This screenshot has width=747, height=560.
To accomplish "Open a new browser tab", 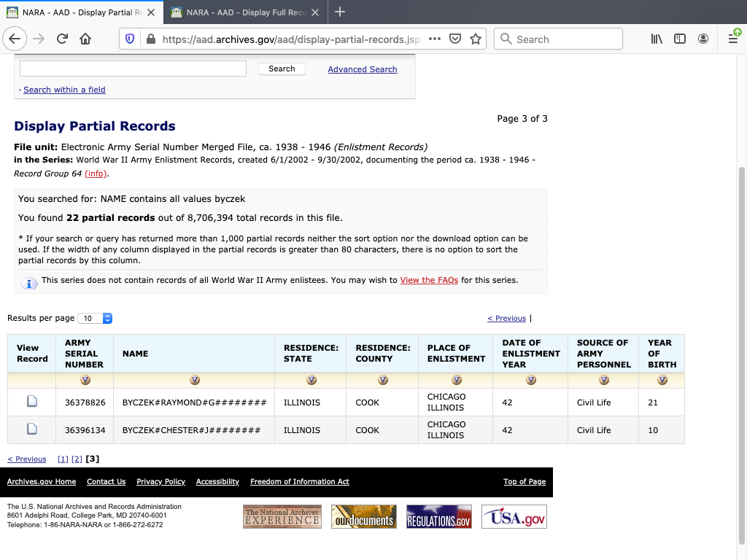I will [340, 12].
